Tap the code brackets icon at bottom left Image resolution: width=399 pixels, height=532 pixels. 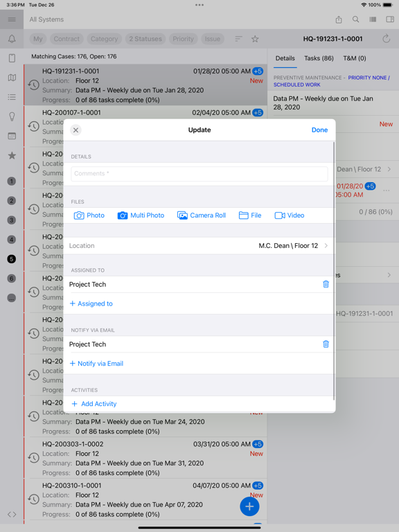pos(12,515)
